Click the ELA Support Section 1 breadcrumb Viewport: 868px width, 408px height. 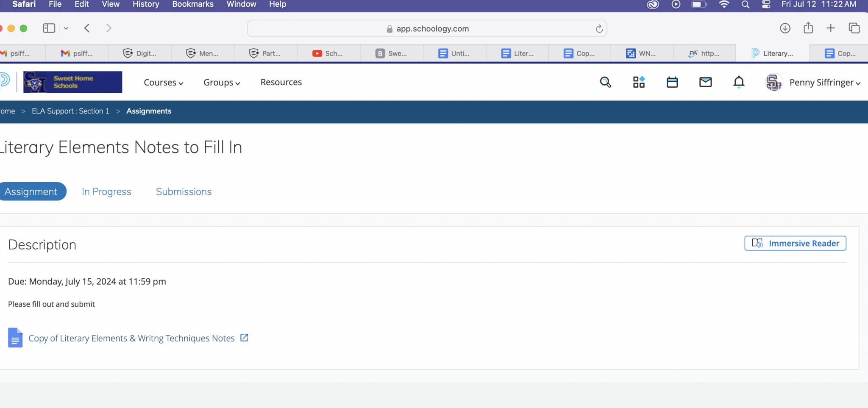[x=70, y=111]
